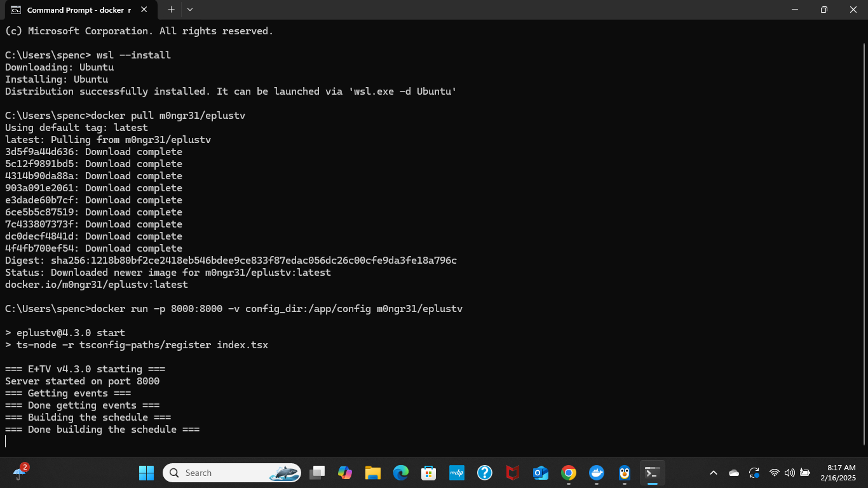Show hidden system tray icons
This screenshot has width=868, height=488.
(x=714, y=473)
